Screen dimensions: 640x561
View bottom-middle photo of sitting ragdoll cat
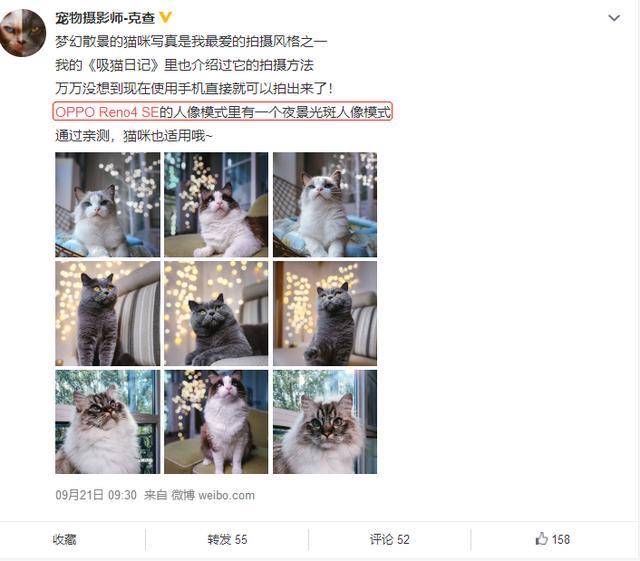tap(216, 422)
